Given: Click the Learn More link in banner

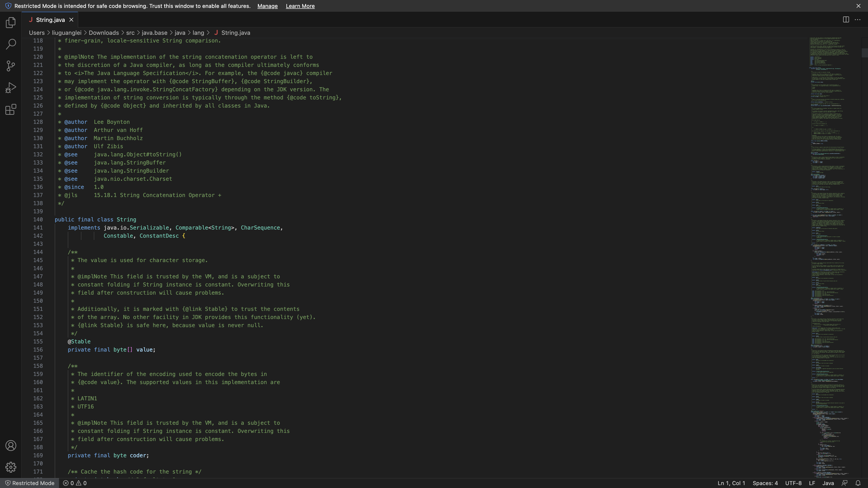Looking at the screenshot, I should (x=300, y=6).
